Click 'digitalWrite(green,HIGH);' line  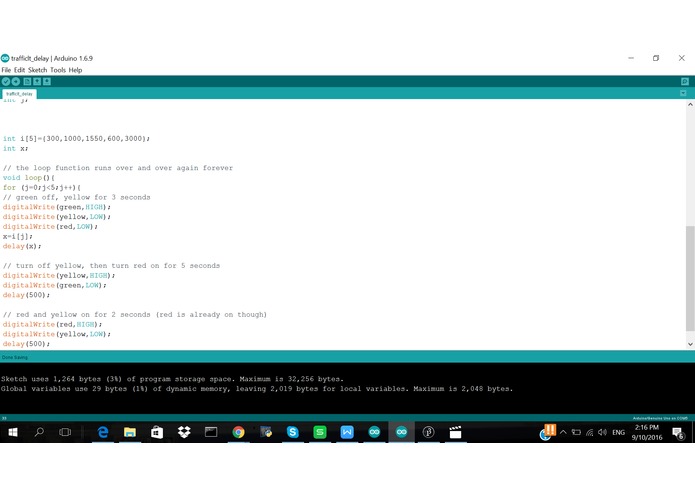click(x=57, y=207)
